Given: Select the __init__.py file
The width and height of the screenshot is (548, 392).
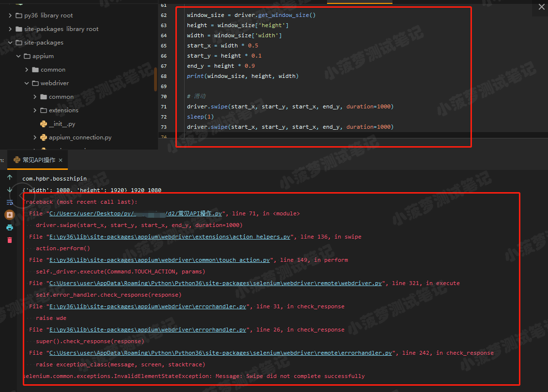Looking at the screenshot, I should pos(62,124).
